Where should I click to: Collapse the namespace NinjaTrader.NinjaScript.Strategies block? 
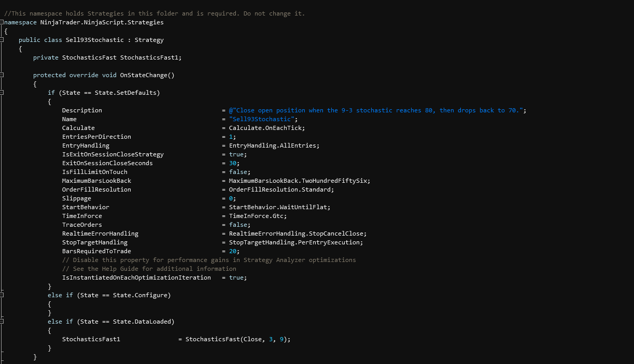pyautogui.click(x=2, y=22)
